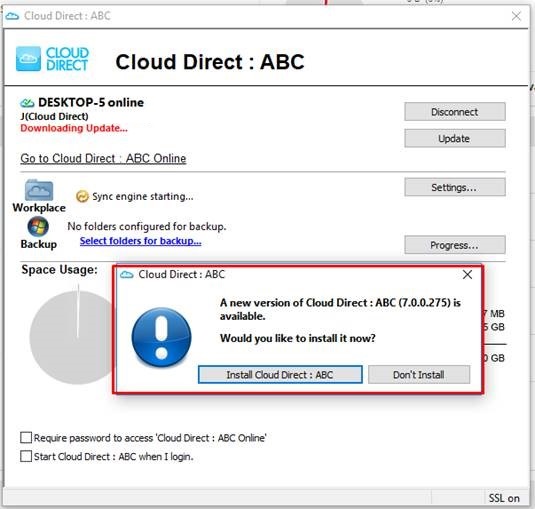Open the Workplace folder icon

point(39,190)
